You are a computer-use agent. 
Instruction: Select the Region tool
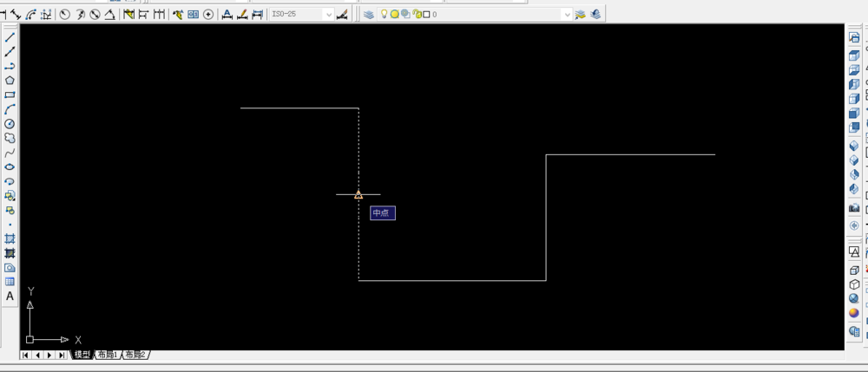(10, 268)
